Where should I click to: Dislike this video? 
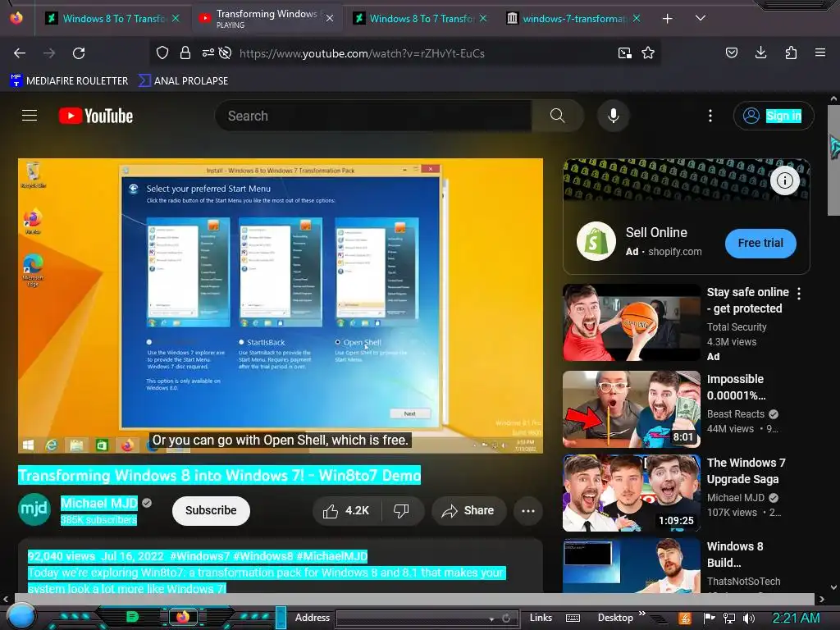[x=401, y=511]
